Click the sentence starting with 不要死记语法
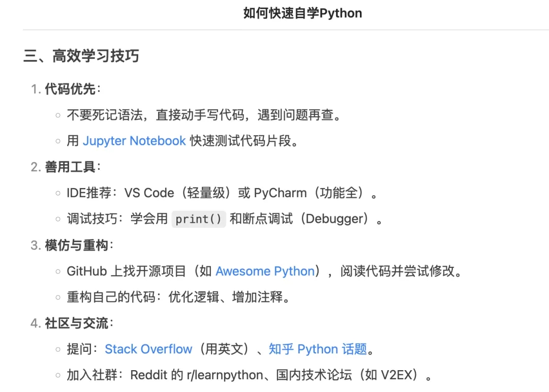This screenshot has width=549, height=392. [203, 115]
